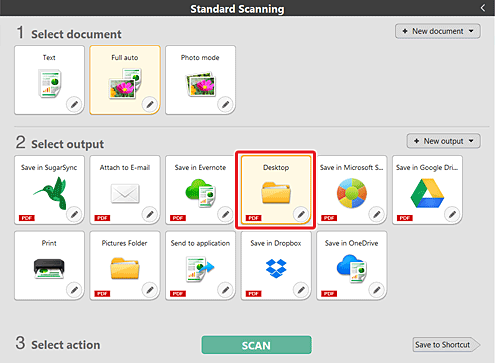
Task: Edit Save in Dropbox output settings
Action: pyautogui.click(x=301, y=290)
